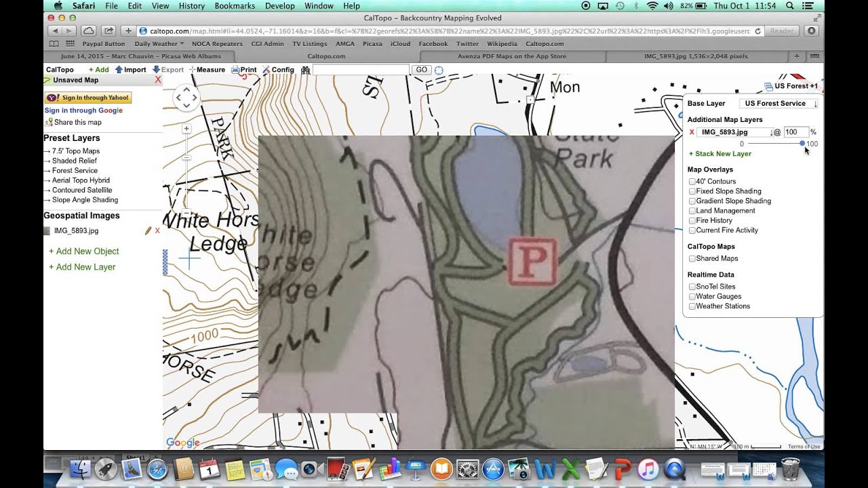Open the Safari History menu
The width and height of the screenshot is (868, 488).
(x=191, y=5)
